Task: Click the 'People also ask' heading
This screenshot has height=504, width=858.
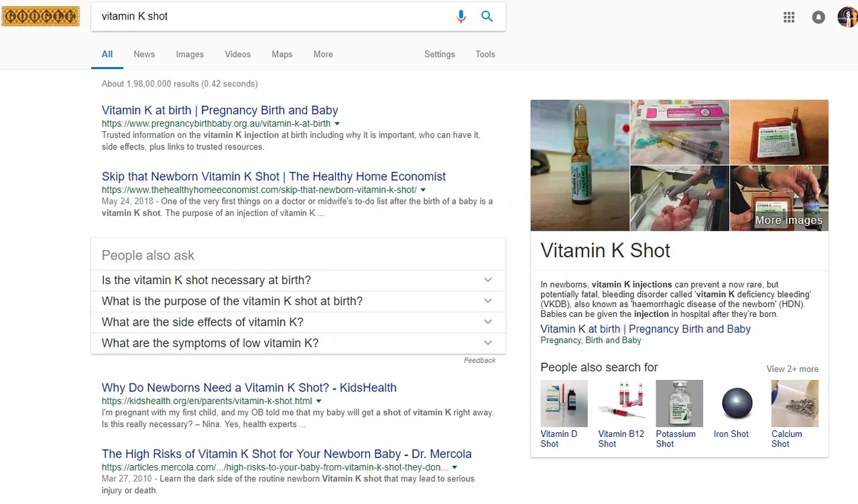Action: click(x=148, y=255)
